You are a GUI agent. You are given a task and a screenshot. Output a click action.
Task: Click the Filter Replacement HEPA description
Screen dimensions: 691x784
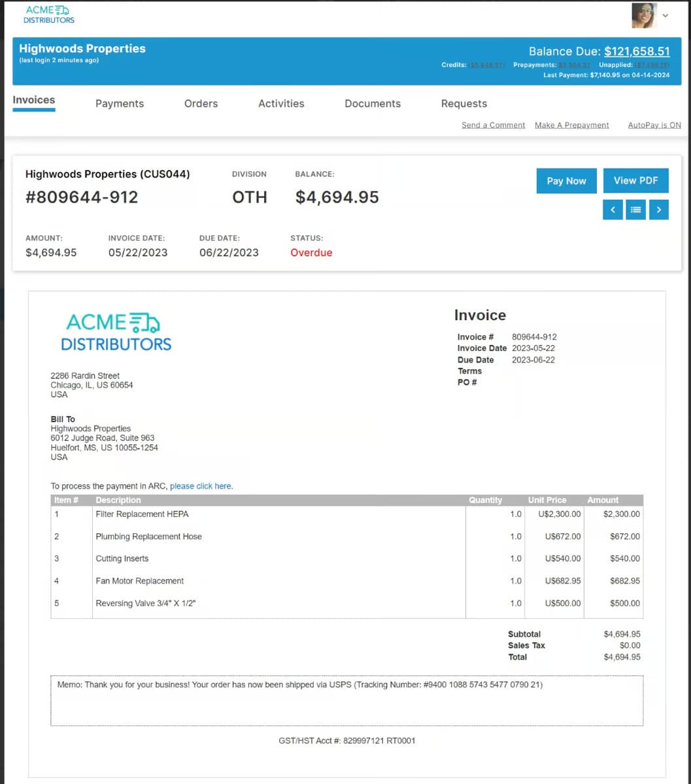point(142,514)
